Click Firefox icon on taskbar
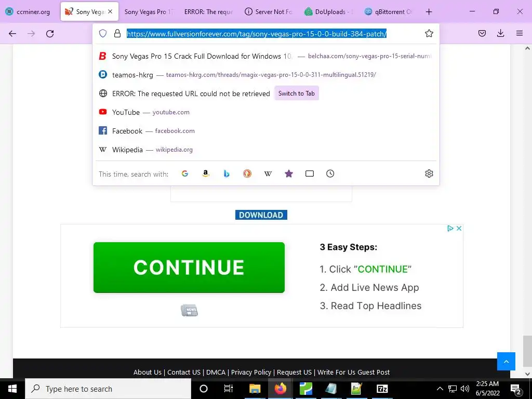 pos(280,389)
